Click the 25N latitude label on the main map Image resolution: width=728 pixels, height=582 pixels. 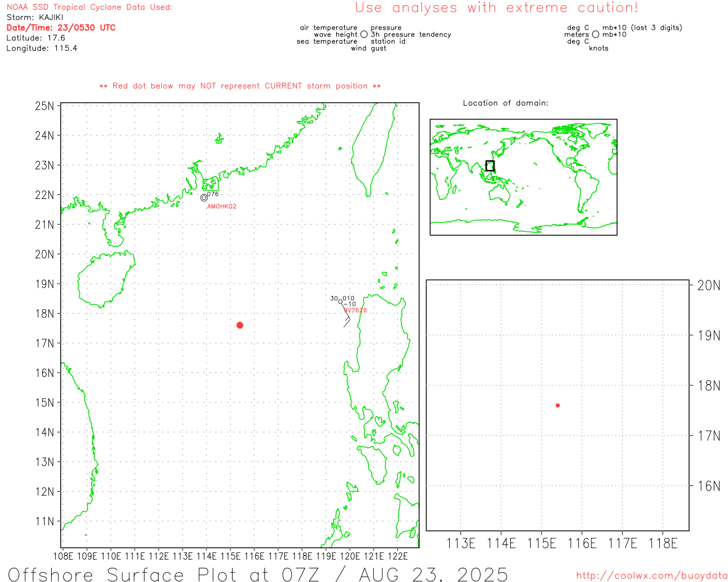45,106
